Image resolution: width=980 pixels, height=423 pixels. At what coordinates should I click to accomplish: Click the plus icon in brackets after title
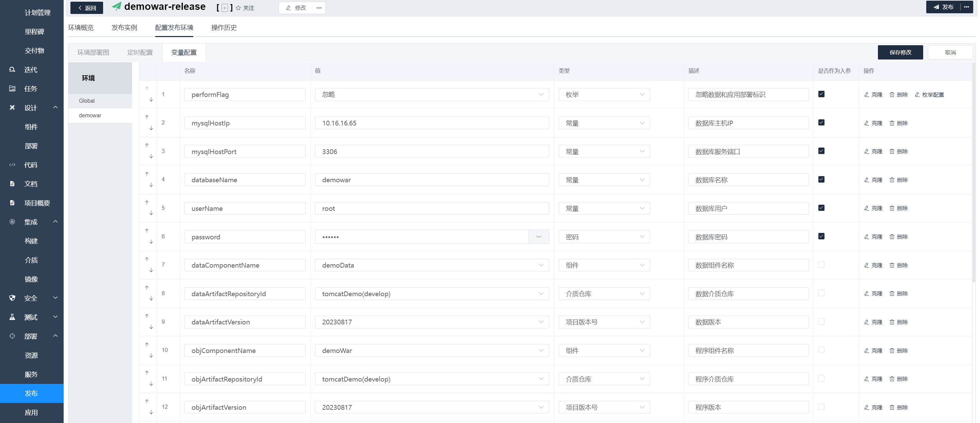[225, 8]
